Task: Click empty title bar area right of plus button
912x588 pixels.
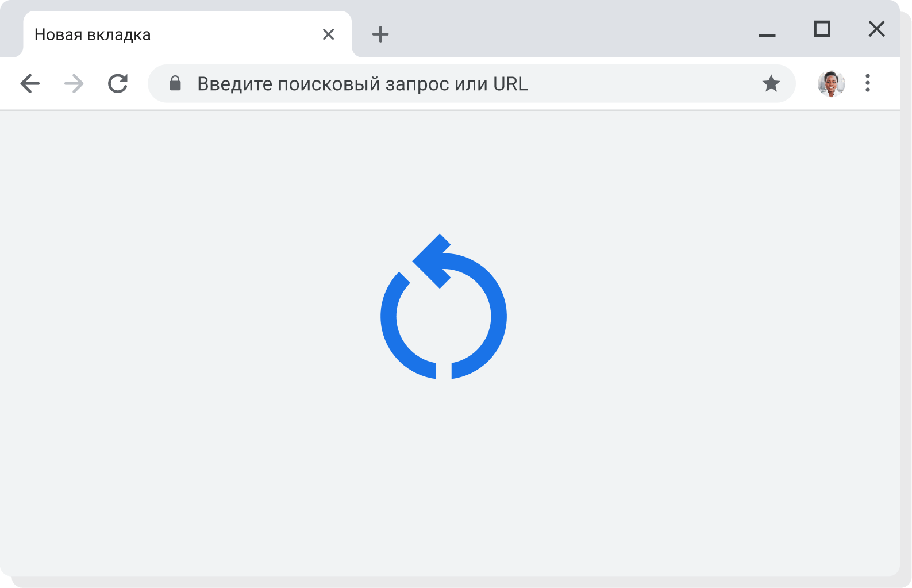Action: click(563, 32)
